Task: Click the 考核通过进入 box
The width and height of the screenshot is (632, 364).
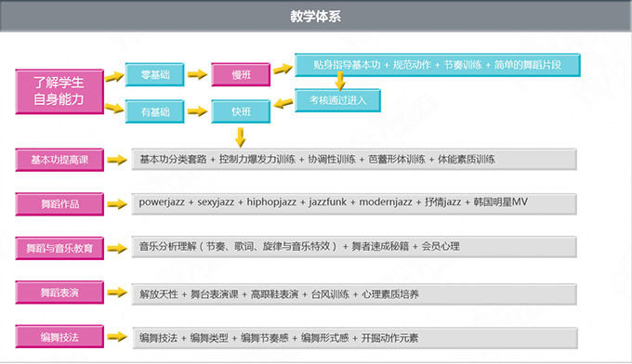Action: pyautogui.click(x=337, y=100)
